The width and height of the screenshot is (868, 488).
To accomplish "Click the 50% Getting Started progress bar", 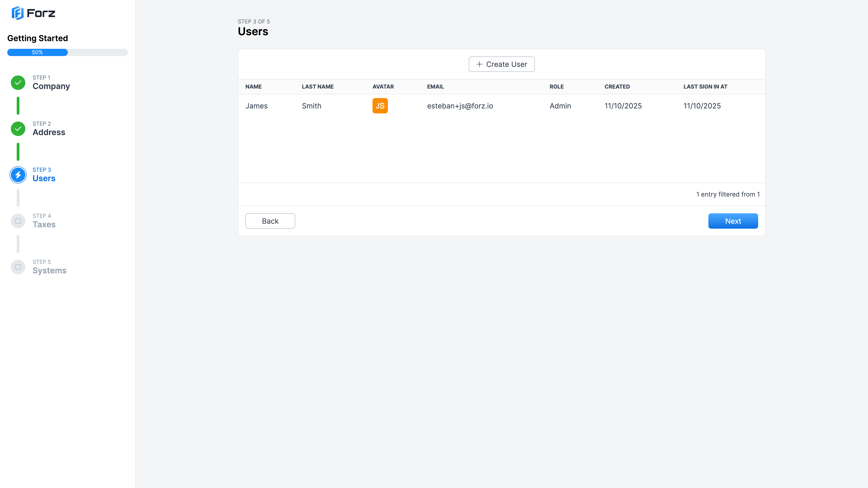I will click(67, 52).
